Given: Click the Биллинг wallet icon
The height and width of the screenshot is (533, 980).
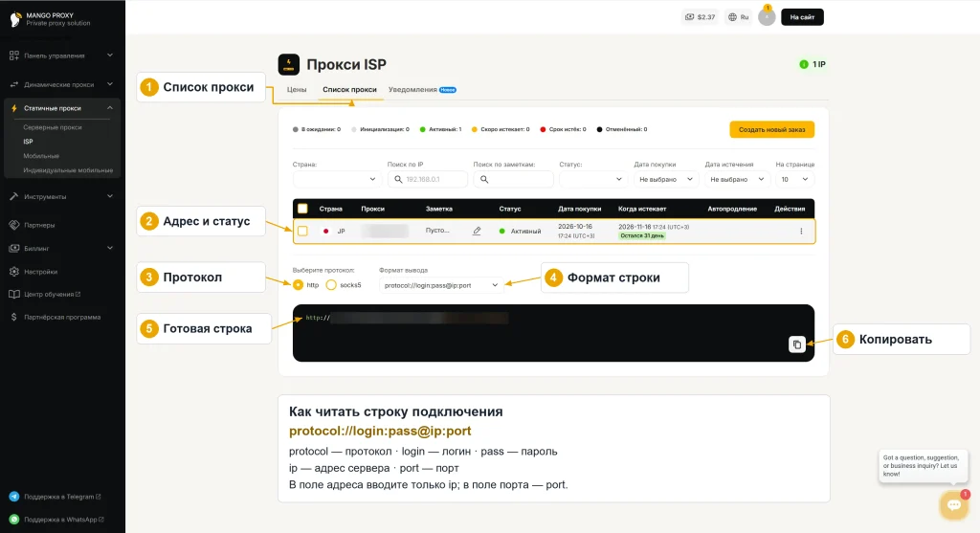Looking at the screenshot, I should [13, 248].
